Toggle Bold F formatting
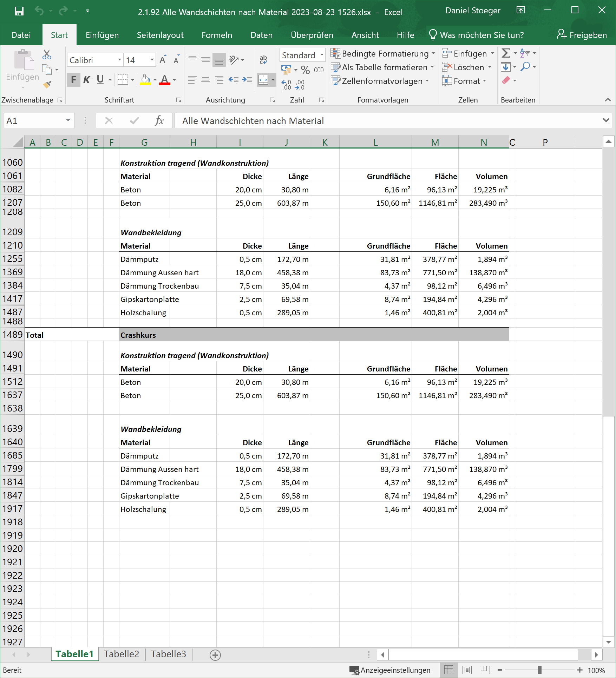616x678 pixels. coord(73,80)
